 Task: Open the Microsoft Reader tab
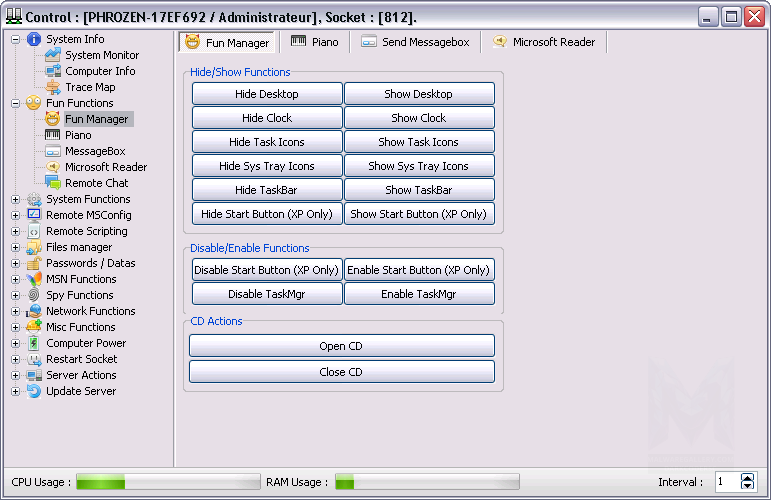pyautogui.click(x=543, y=42)
